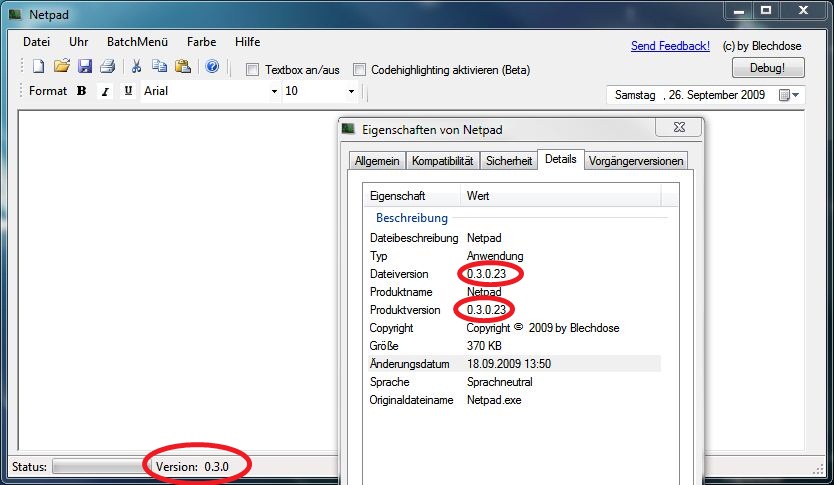Click the properties dialog title icon
Image resolution: width=834 pixels, height=485 pixels.
pos(348,129)
